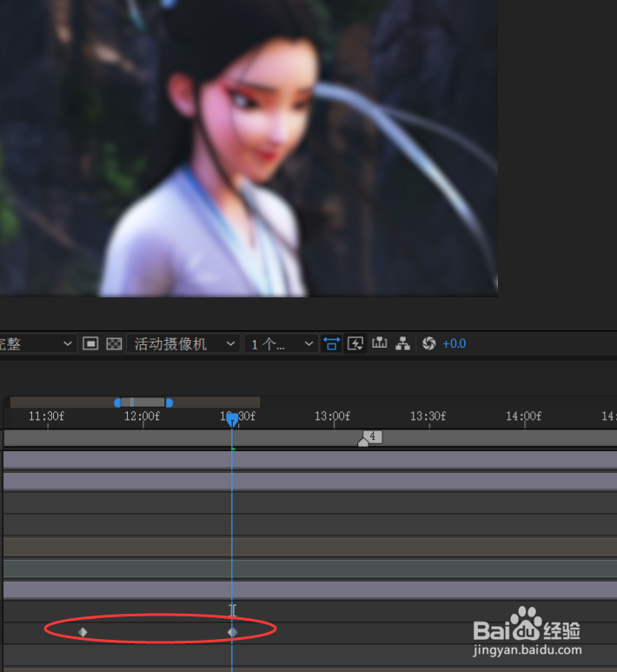Select the keyframe below the 11:30f mark
This screenshot has height=672, width=617.
(83, 632)
